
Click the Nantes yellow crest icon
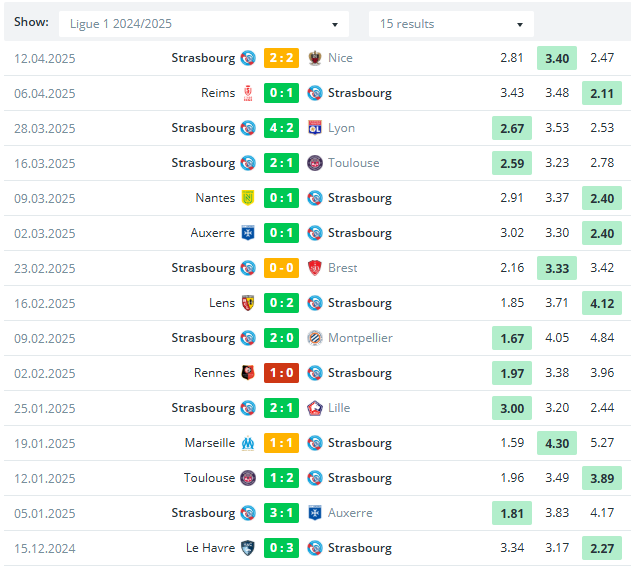point(248,198)
